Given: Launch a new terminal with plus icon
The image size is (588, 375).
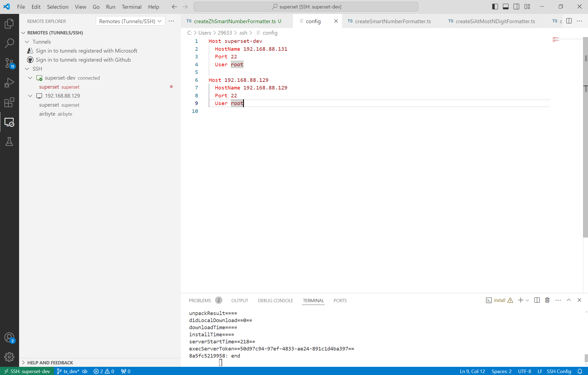Looking at the screenshot, I should pos(521,300).
